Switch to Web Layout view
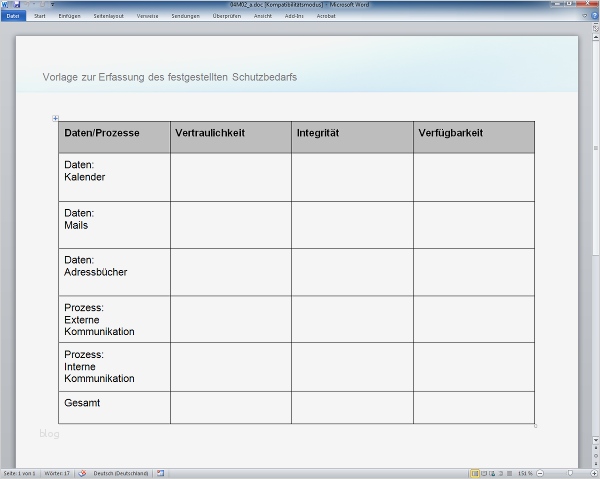This screenshot has width=600, height=479. (x=492, y=474)
